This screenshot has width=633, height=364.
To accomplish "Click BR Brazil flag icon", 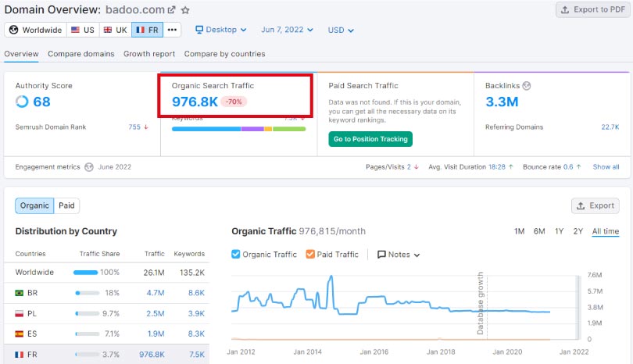I will coord(19,293).
